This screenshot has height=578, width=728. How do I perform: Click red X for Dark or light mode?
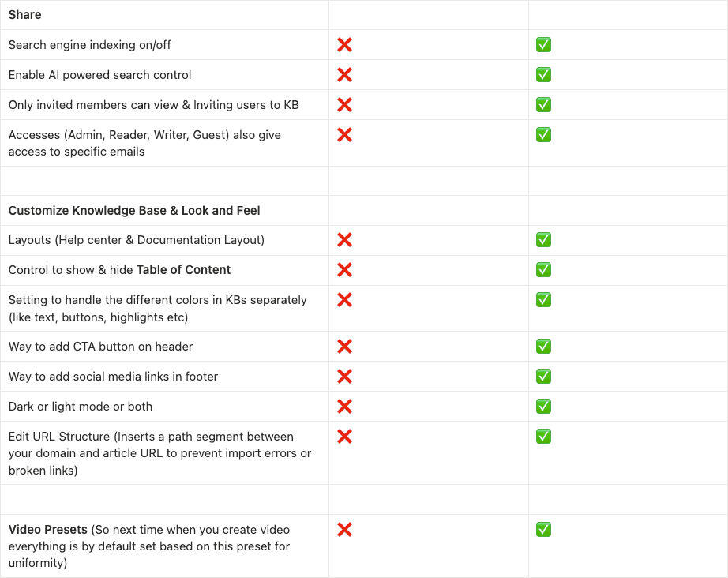pyautogui.click(x=344, y=407)
